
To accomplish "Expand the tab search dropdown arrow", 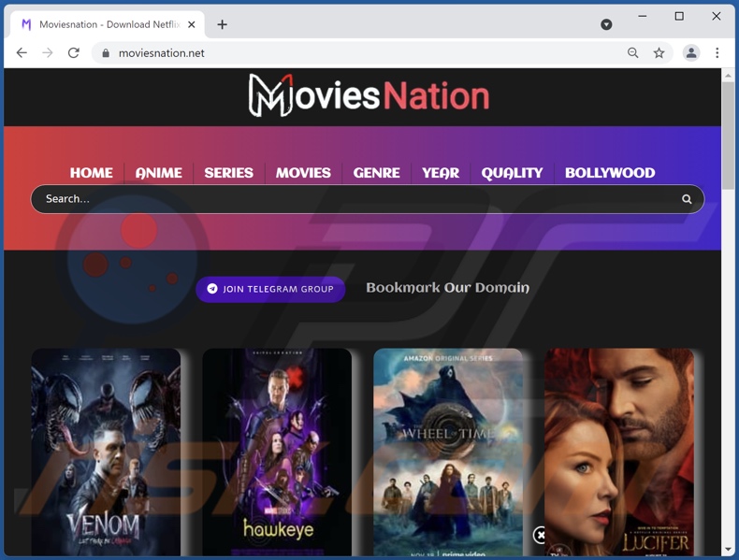I will pos(606,24).
